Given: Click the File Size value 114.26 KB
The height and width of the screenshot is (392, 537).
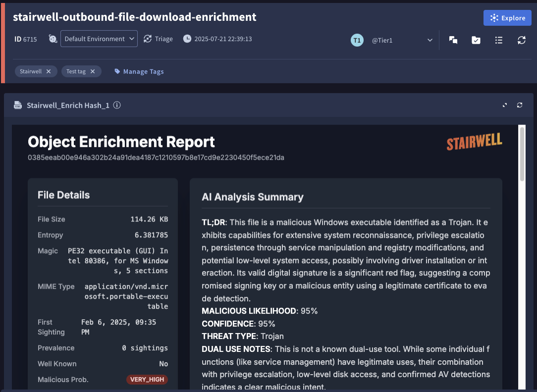Looking at the screenshot, I should point(149,219).
